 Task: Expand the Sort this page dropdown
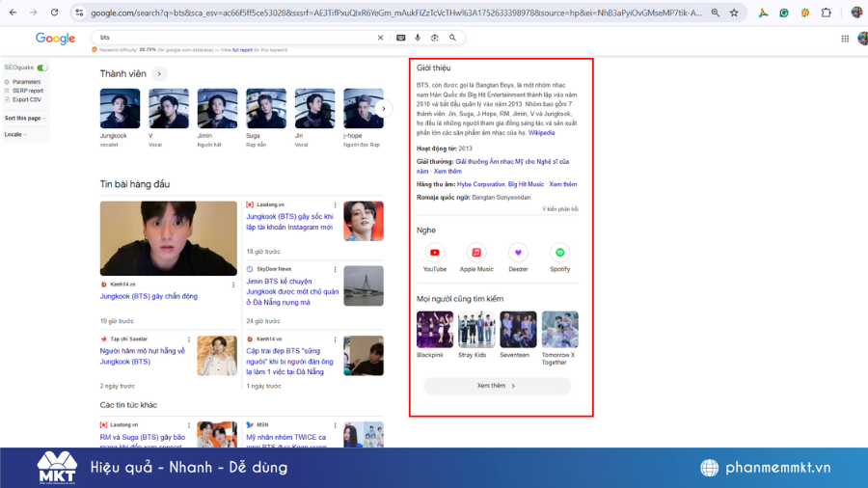click(25, 118)
